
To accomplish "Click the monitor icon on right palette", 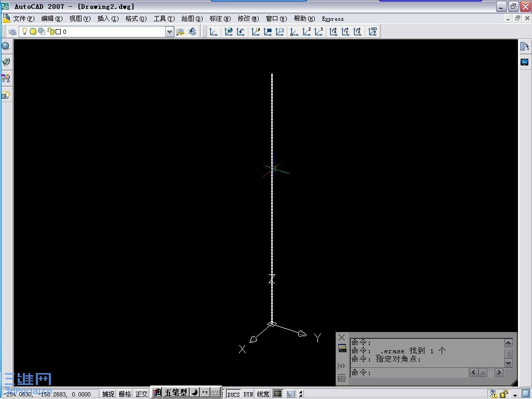I will tap(525, 62).
